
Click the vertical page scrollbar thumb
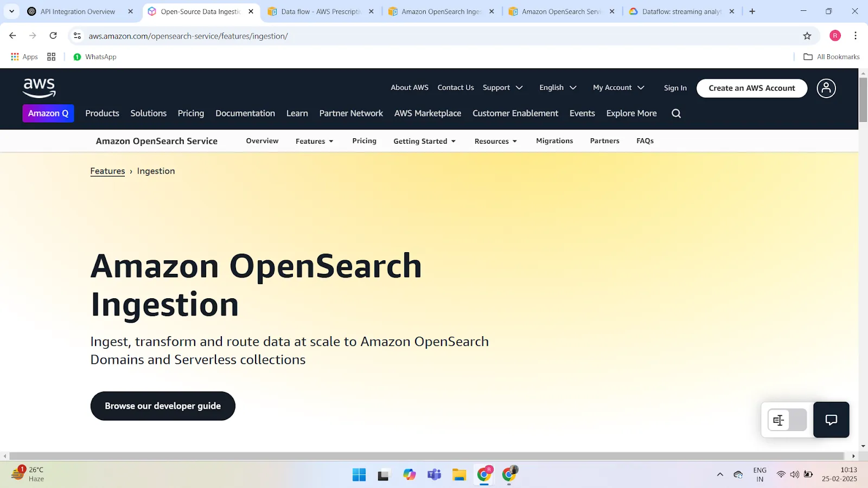point(863,100)
